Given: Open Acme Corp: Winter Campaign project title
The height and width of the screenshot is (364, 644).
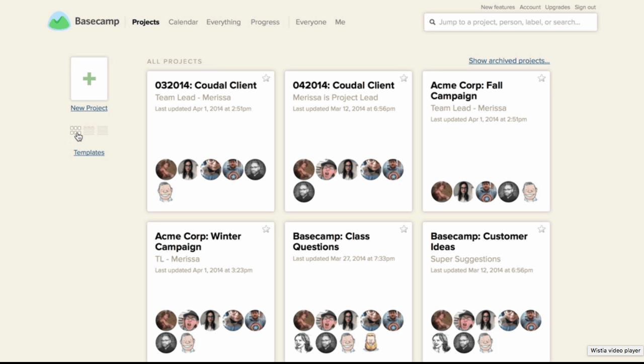Looking at the screenshot, I should [x=198, y=241].
